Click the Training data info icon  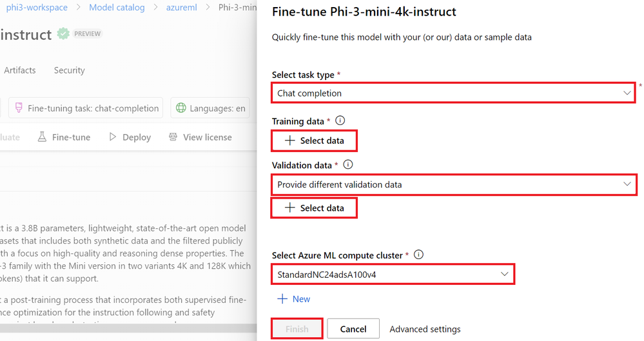point(340,121)
